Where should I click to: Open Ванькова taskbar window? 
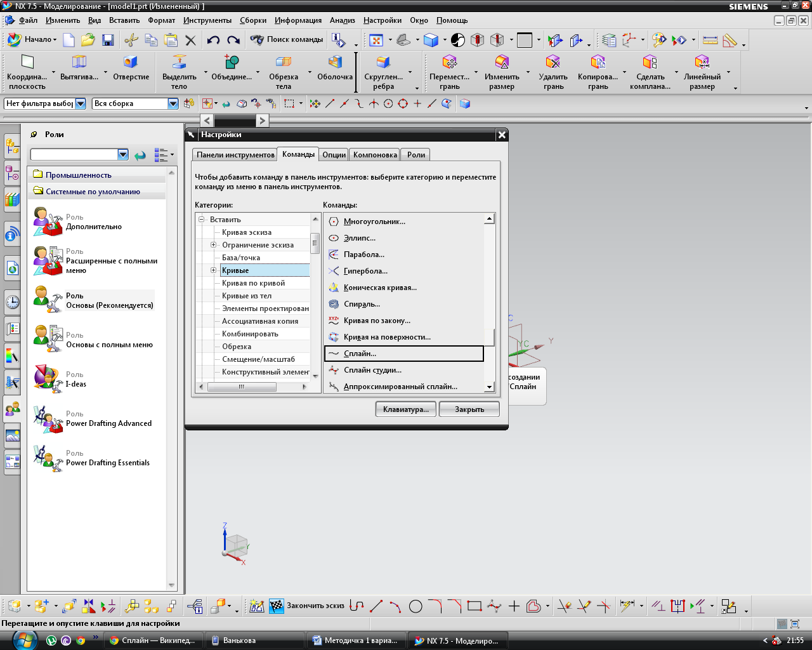tap(254, 640)
